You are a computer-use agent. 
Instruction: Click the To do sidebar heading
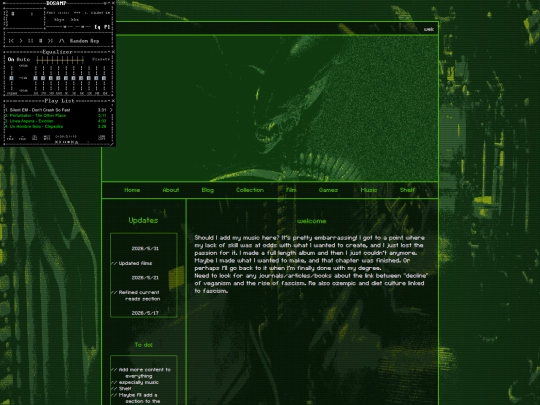(144, 345)
